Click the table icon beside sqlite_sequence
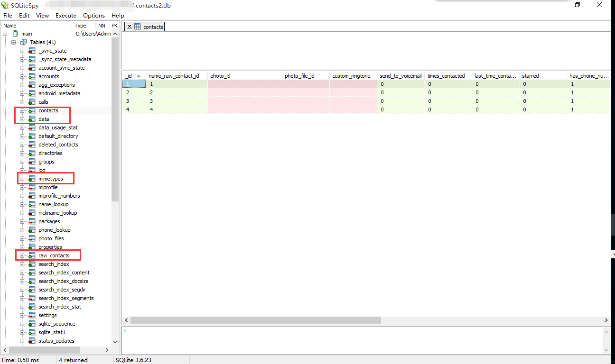 (x=32, y=324)
